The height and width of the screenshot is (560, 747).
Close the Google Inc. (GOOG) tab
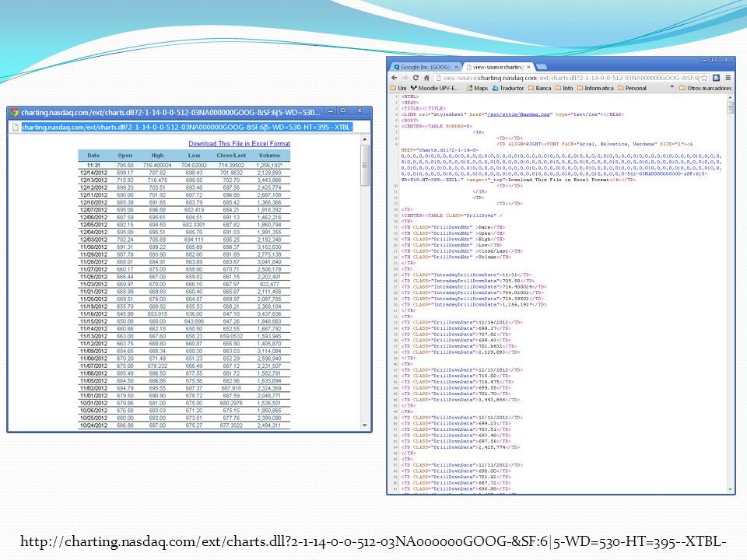pos(457,67)
